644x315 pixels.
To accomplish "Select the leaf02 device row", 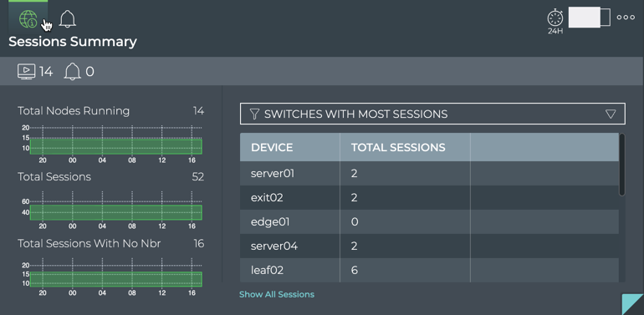I will [429, 270].
